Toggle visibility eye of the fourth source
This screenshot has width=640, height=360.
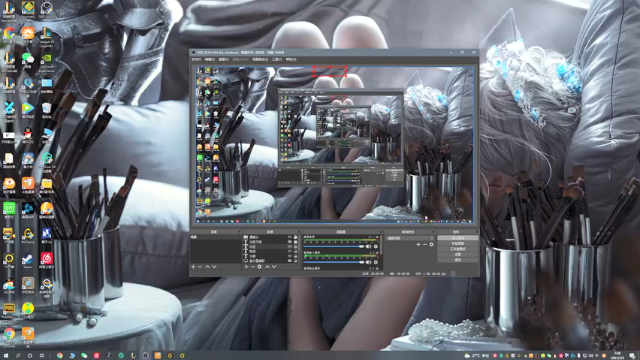point(290,251)
